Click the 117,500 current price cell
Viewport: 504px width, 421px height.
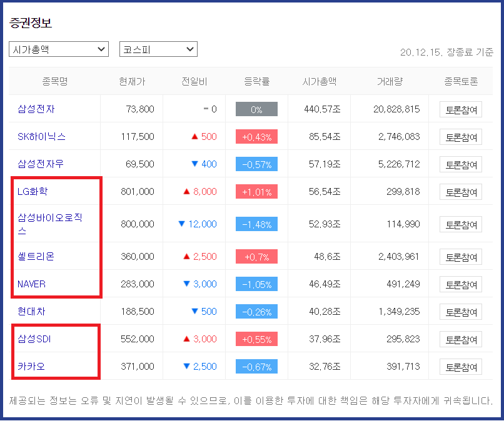(138, 136)
